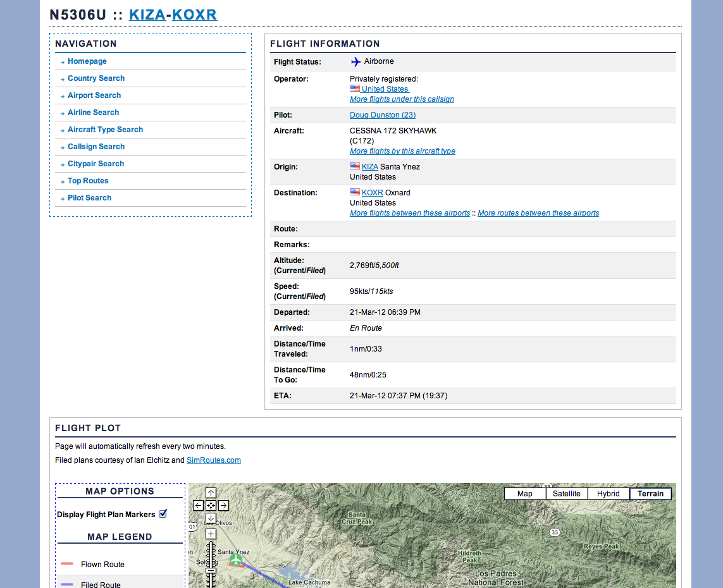Click the arrow bullet beside Top Routes
The height and width of the screenshot is (588, 723).
(x=62, y=181)
